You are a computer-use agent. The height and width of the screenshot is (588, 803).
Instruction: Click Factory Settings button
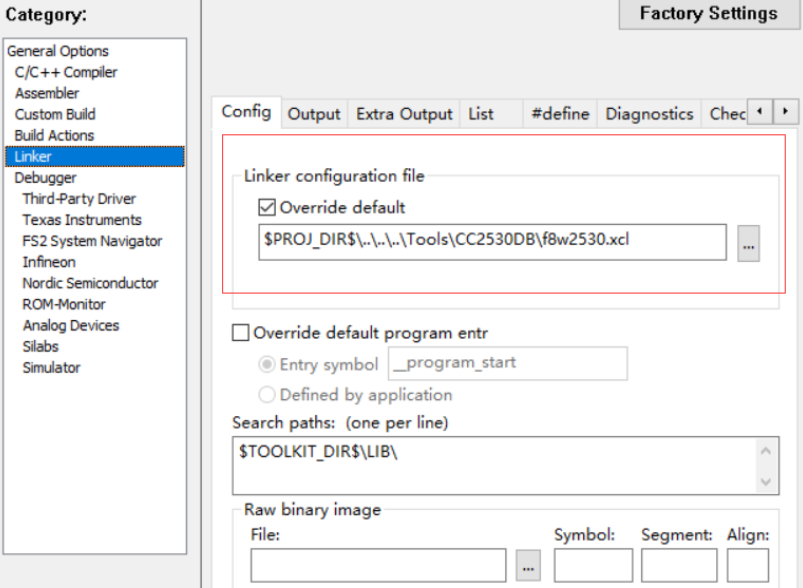(x=709, y=14)
